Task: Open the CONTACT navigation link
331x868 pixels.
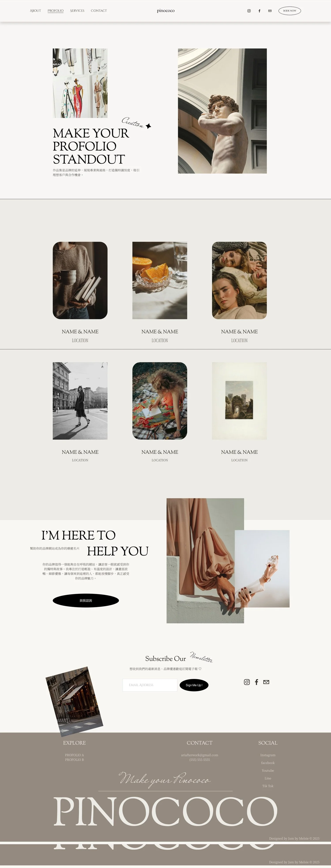Action: [99, 11]
